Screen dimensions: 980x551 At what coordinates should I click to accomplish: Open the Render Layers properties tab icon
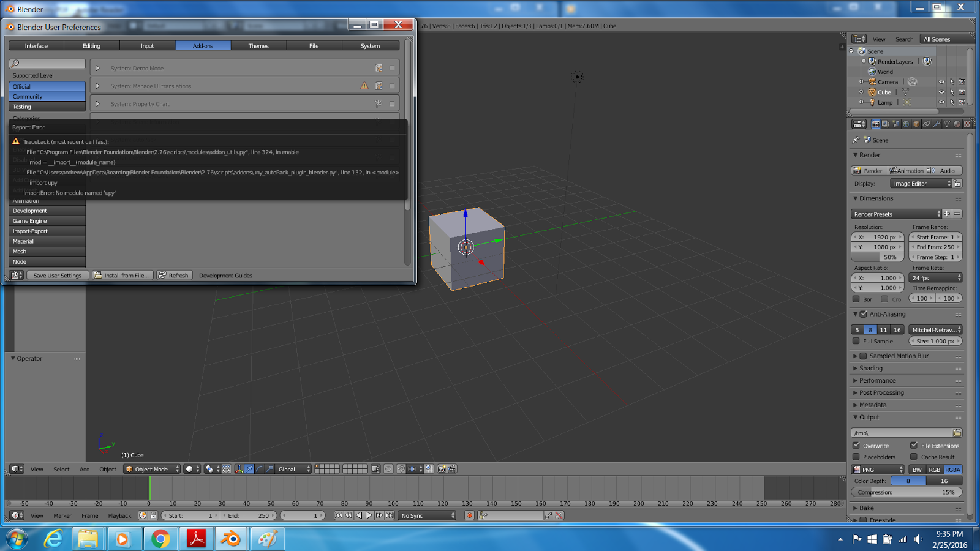coord(886,124)
